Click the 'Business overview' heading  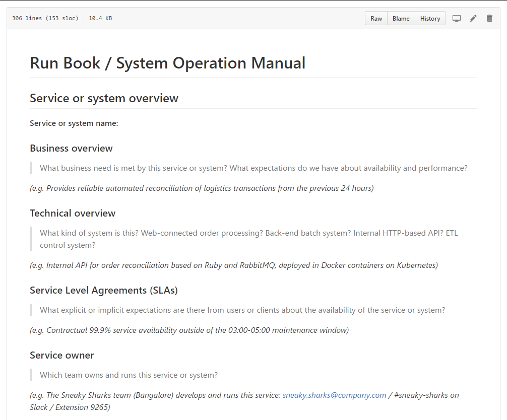[71, 148]
